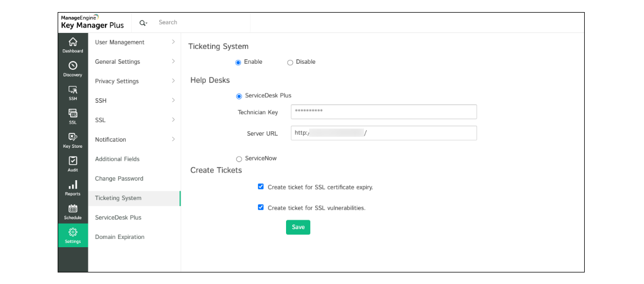The height and width of the screenshot is (284, 644).
Task: Toggle Create ticket for SSL vulnerabilities checkbox
Action: (x=261, y=208)
